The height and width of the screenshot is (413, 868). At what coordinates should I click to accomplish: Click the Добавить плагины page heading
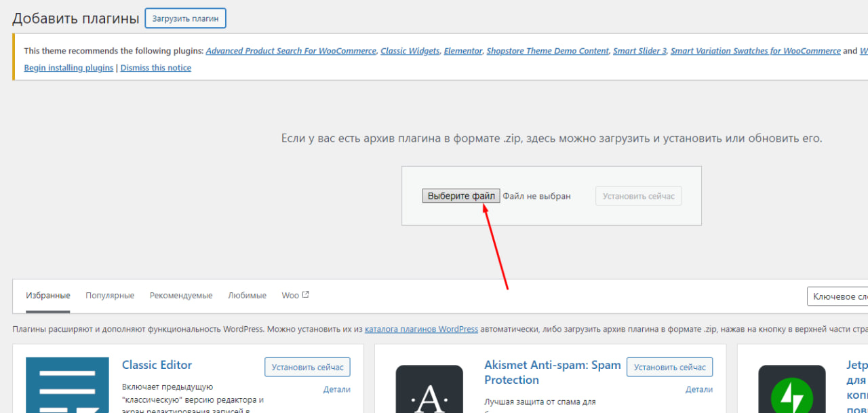76,18
